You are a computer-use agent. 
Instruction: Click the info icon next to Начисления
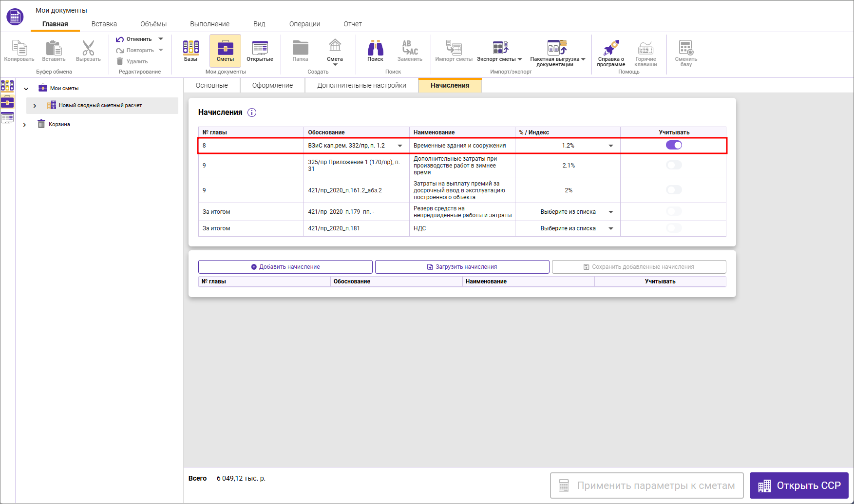pos(252,112)
